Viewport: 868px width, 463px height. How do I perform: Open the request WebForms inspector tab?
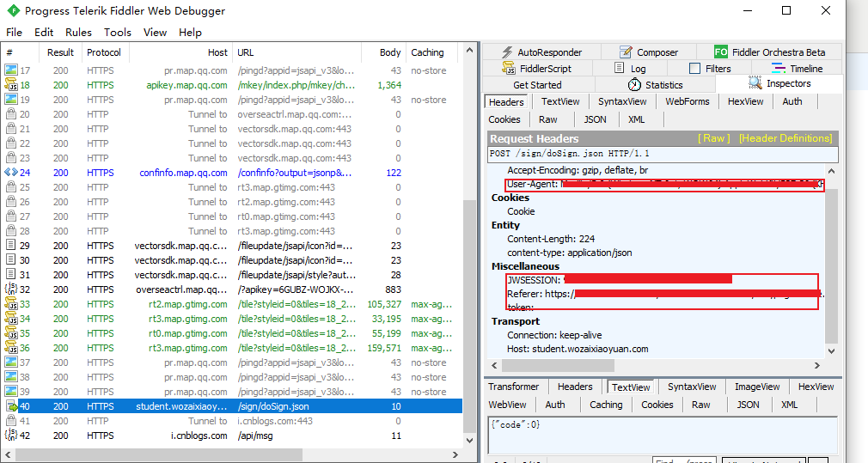[687, 101]
